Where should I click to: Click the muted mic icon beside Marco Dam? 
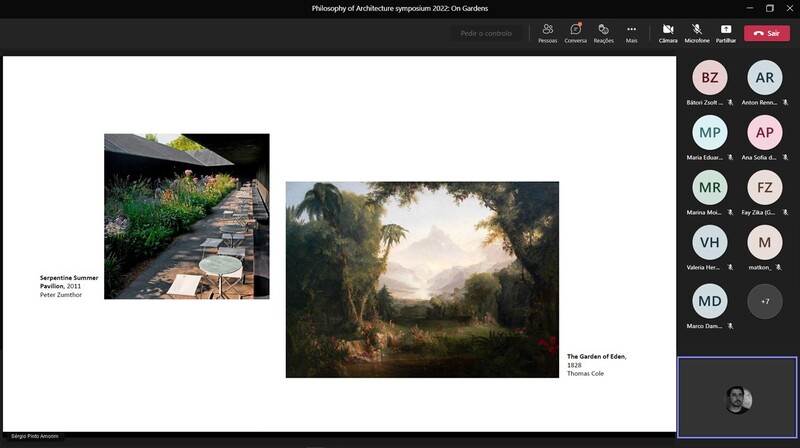click(731, 326)
